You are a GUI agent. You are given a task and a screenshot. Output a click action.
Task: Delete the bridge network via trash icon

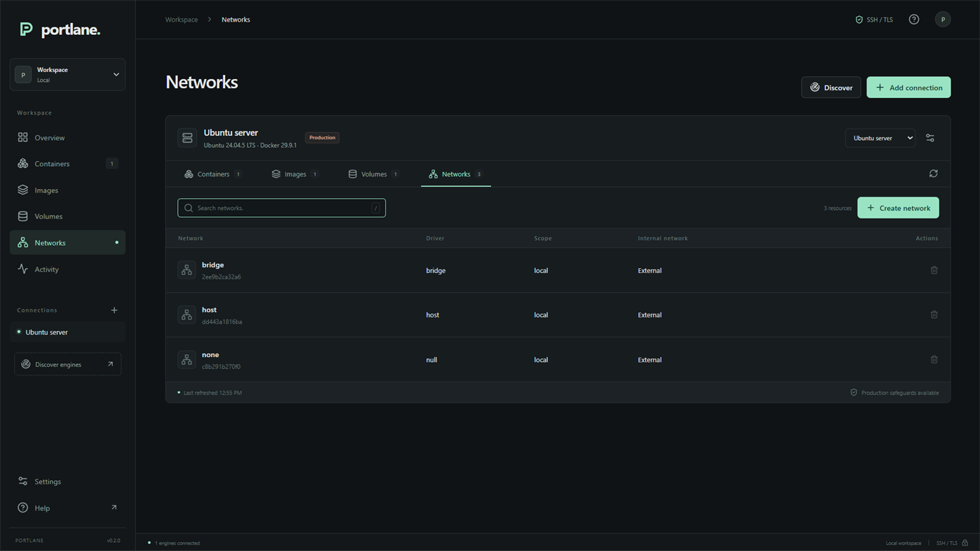point(934,270)
